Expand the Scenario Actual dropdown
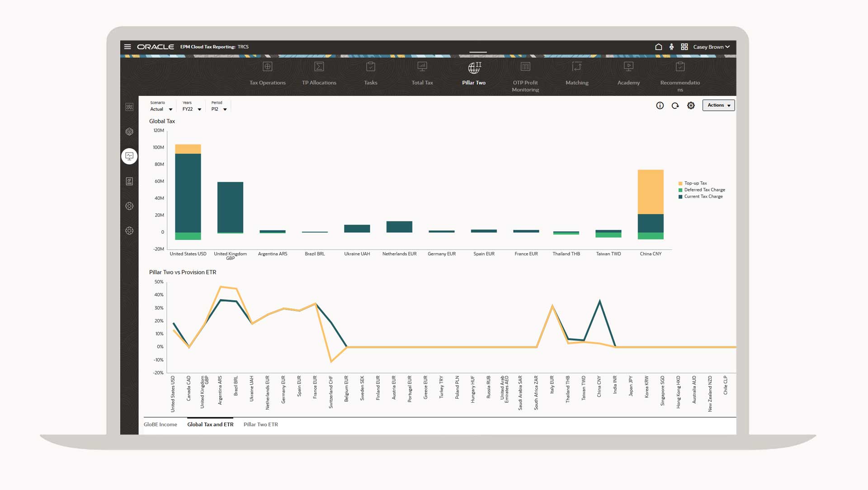This screenshot has height=490, width=868. coord(170,109)
